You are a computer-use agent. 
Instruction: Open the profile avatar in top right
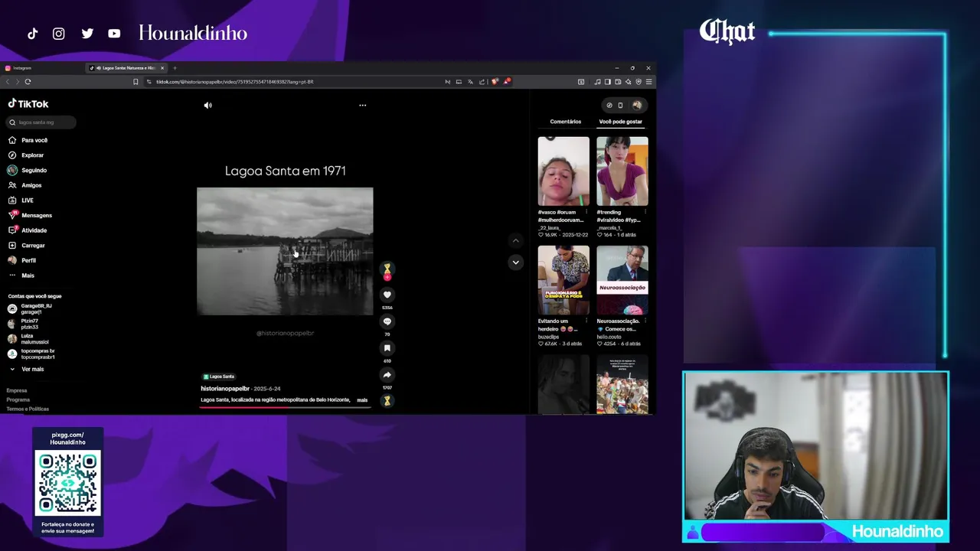636,105
